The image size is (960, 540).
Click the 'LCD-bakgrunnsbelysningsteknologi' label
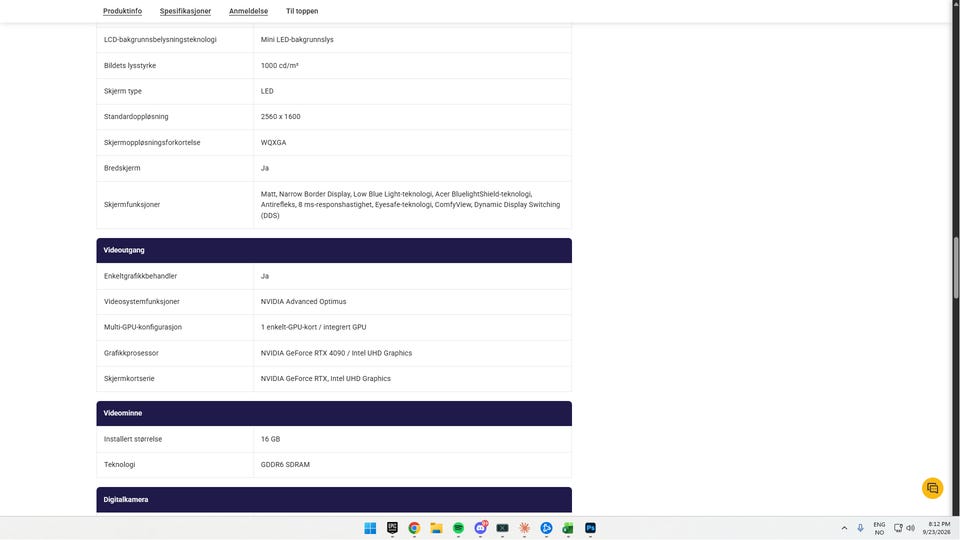pos(160,40)
